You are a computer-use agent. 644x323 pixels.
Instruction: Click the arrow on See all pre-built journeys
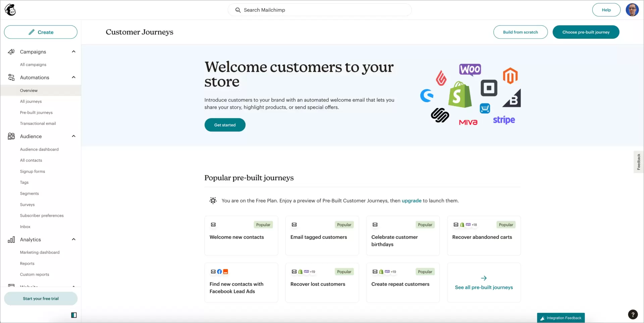tap(484, 278)
